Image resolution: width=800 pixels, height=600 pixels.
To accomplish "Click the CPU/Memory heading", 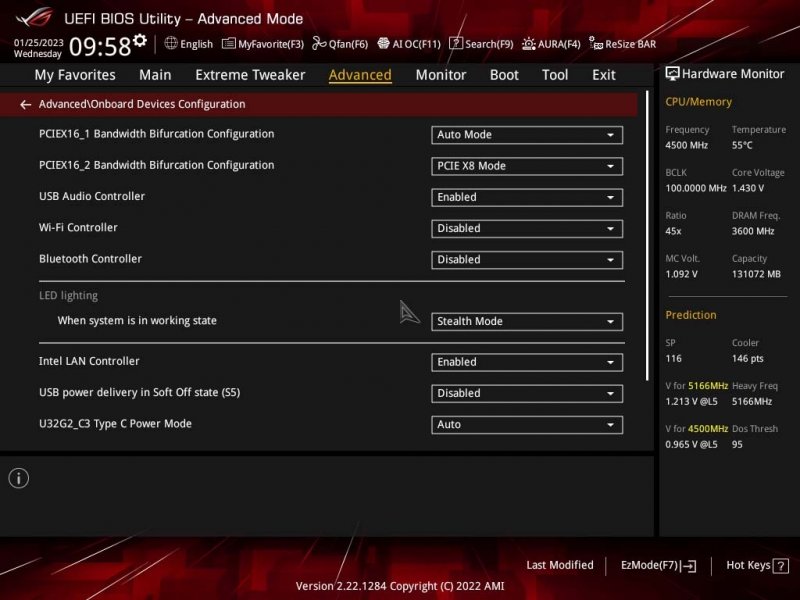I will 698,102.
